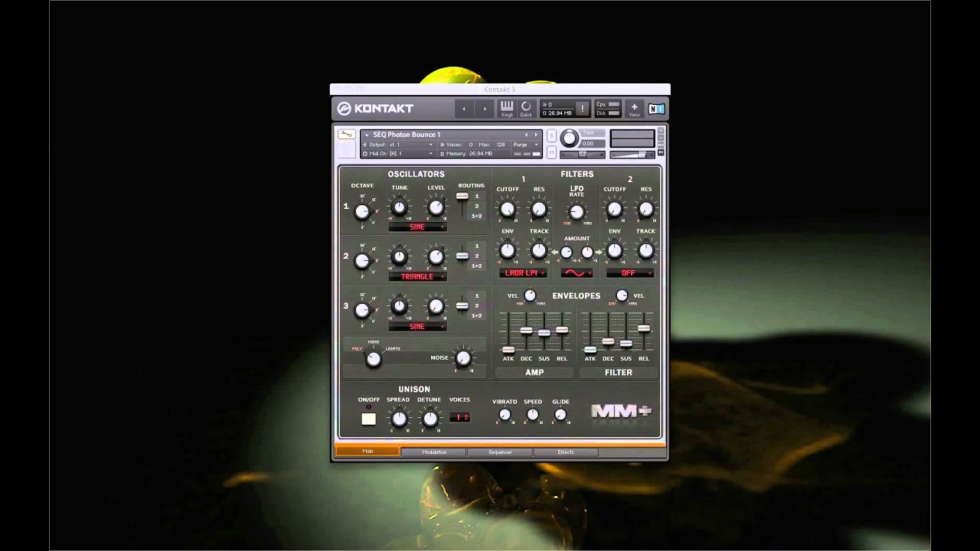The height and width of the screenshot is (551, 980).
Task: Set oscillator 1 routing to 1
Action: pyautogui.click(x=476, y=197)
